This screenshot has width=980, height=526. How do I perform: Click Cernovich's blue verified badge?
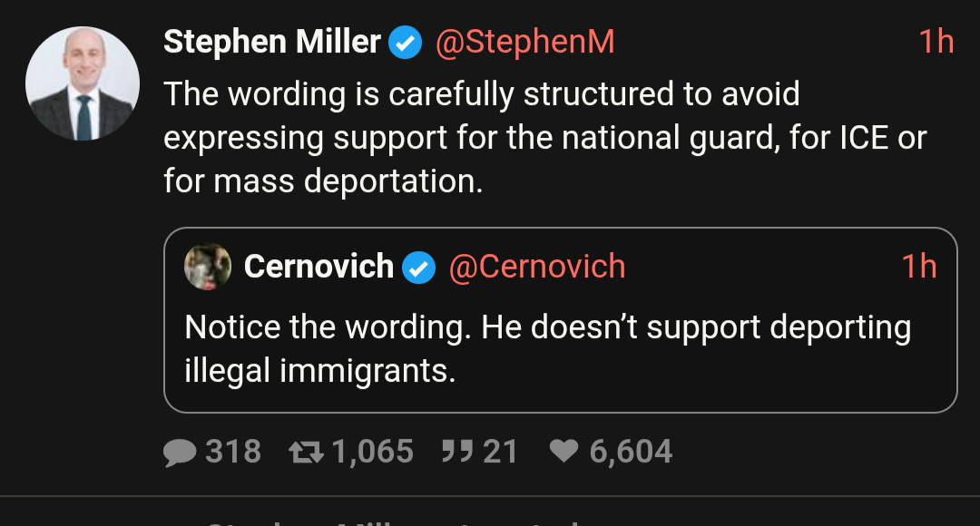click(x=418, y=268)
